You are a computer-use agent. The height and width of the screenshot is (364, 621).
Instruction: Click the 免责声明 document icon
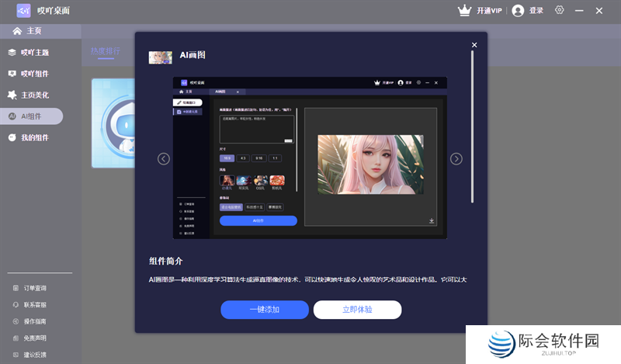click(x=16, y=338)
